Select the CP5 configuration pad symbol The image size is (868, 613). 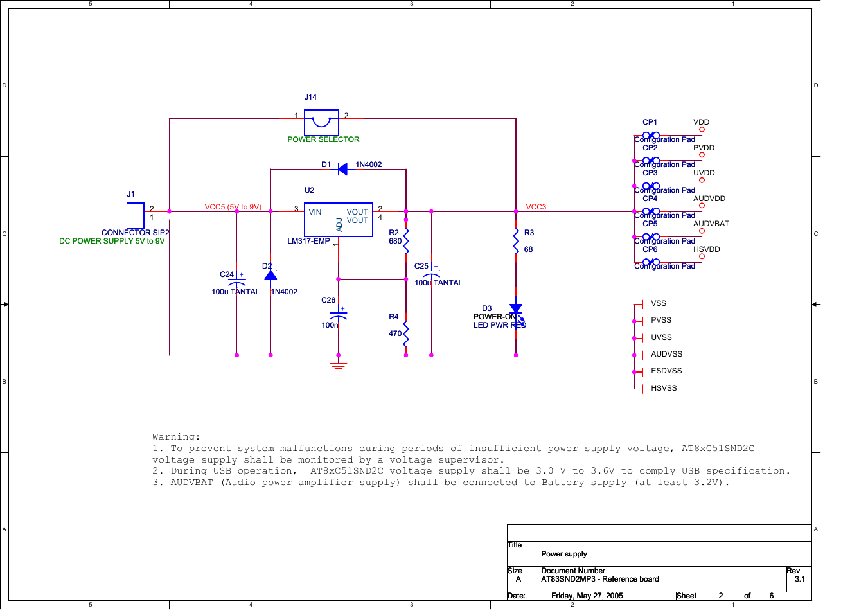(x=651, y=237)
